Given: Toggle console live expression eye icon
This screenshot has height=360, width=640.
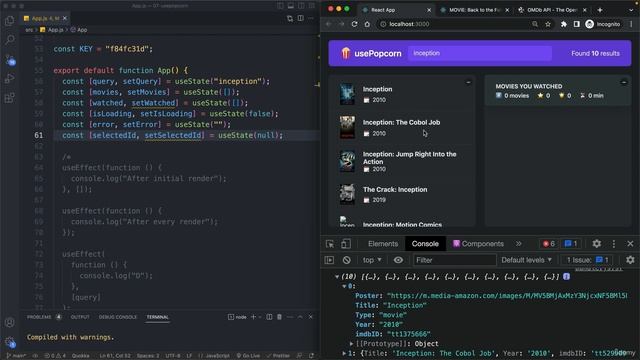Looking at the screenshot, I should coord(398,260).
